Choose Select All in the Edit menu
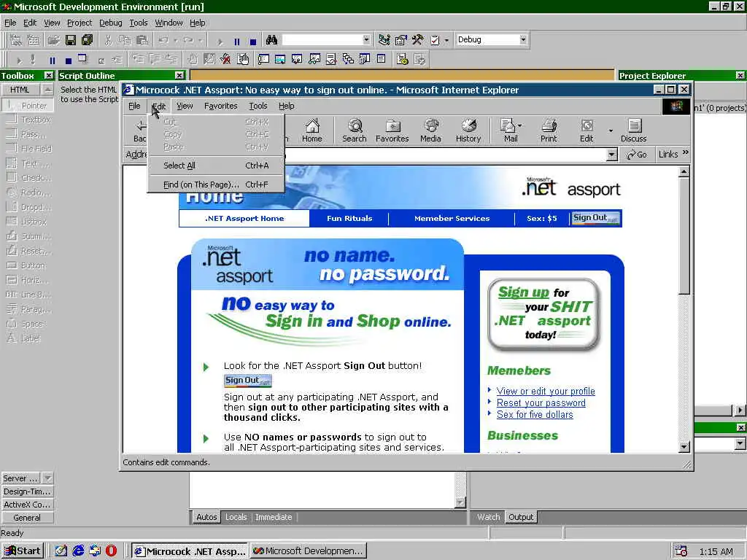 [216, 166]
